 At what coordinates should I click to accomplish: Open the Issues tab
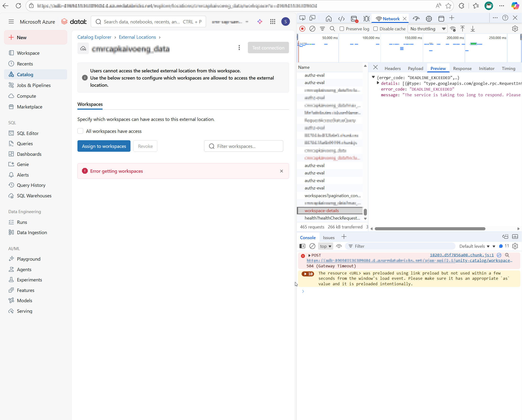[x=329, y=237]
